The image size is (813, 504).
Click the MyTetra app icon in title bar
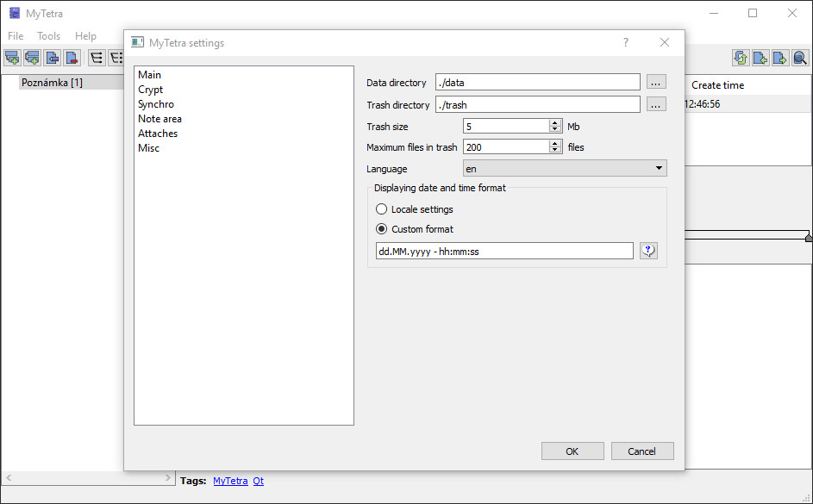(x=15, y=13)
